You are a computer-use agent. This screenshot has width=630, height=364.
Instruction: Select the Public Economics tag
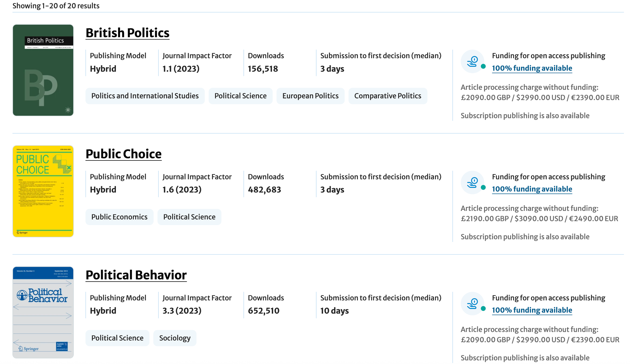coord(119,217)
